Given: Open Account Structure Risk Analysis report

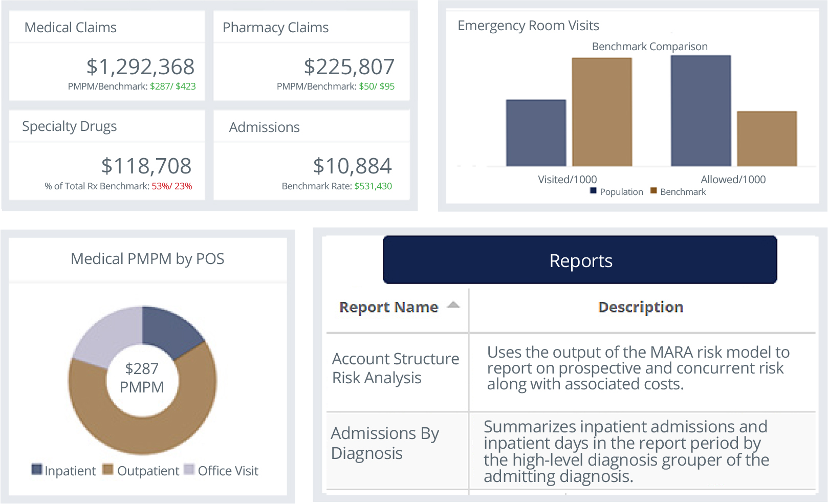Looking at the screenshot, I should (x=395, y=368).
